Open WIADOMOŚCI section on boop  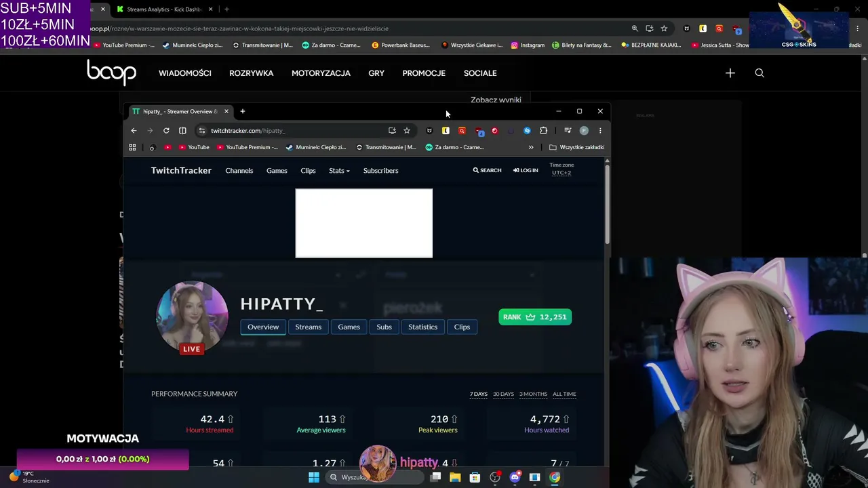point(185,73)
